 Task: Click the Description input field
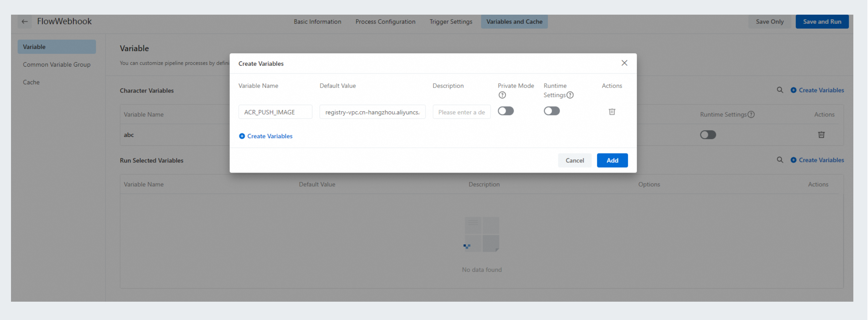pos(461,112)
